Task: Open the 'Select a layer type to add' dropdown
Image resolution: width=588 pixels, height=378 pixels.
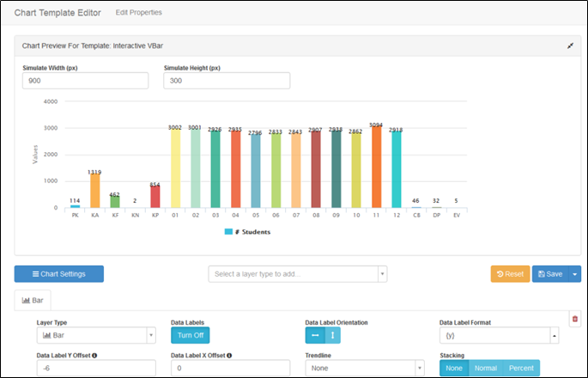Action: point(298,274)
